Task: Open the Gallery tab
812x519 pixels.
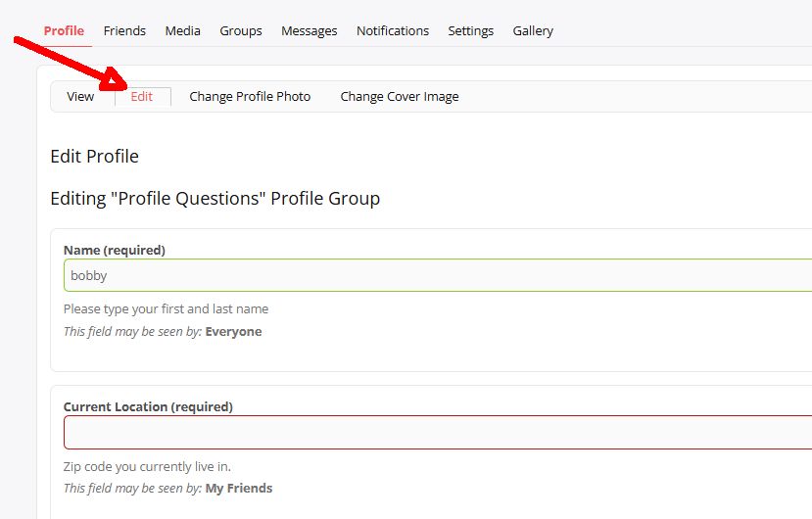Action: (533, 30)
